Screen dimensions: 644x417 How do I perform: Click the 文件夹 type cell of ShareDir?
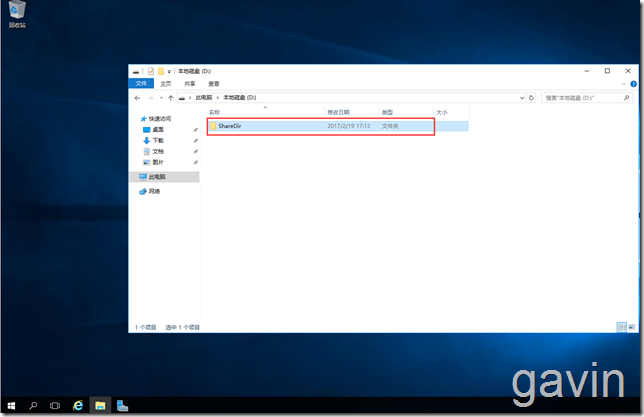[x=390, y=126]
